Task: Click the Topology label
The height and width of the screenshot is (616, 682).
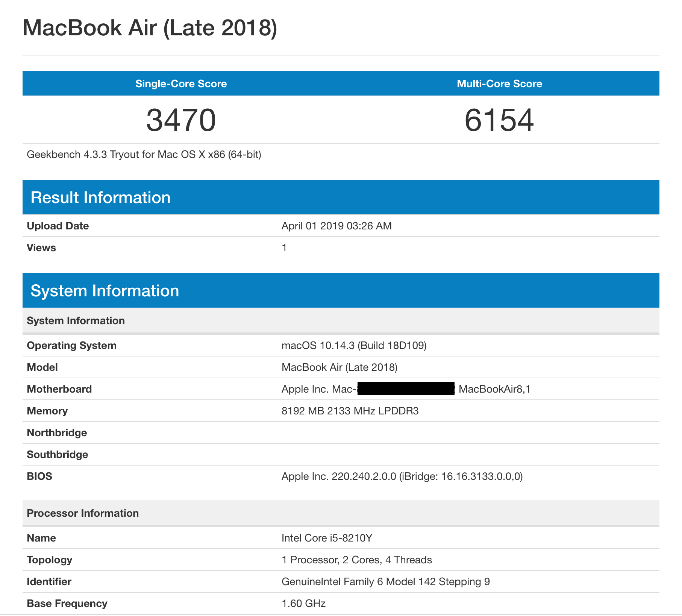Action: [49, 560]
